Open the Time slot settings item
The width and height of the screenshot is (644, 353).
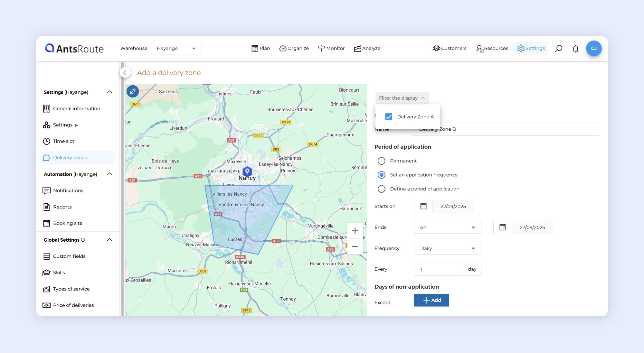point(63,141)
